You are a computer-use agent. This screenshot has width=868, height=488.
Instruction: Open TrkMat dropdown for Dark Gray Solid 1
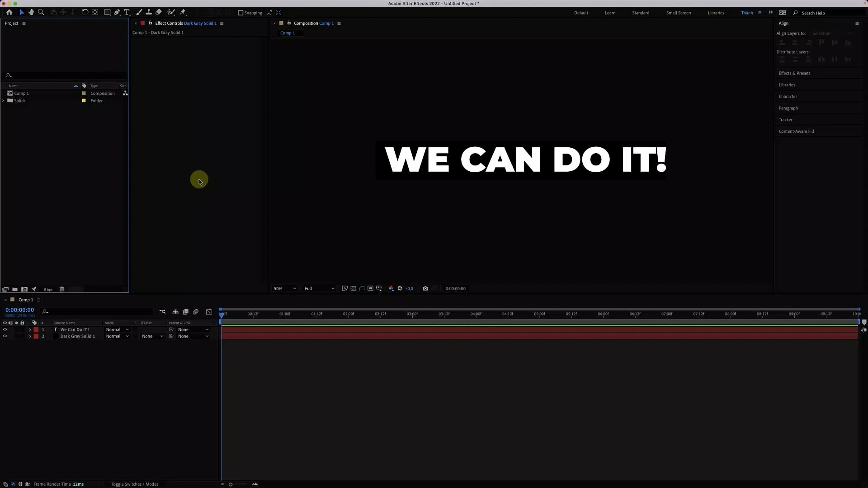152,336
